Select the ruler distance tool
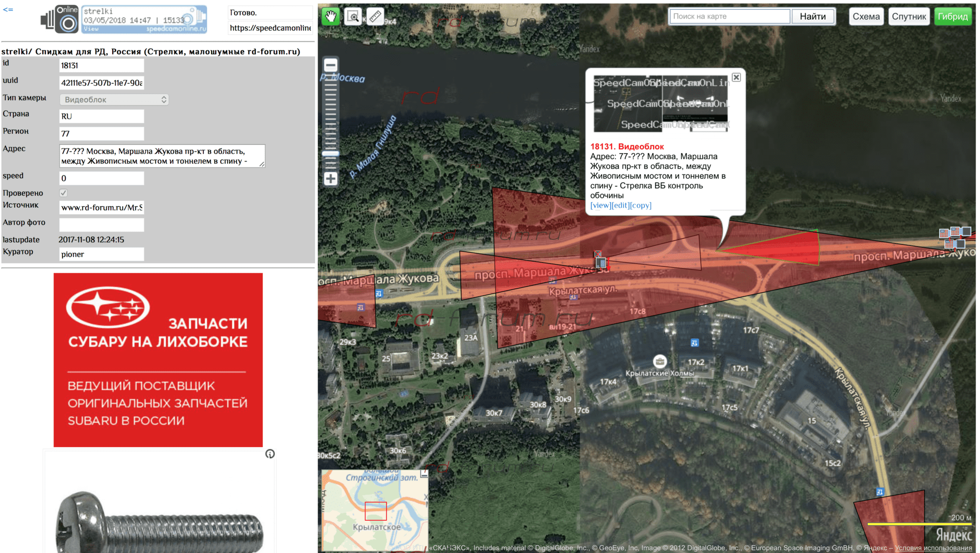The height and width of the screenshot is (553, 980). pyautogui.click(x=375, y=17)
